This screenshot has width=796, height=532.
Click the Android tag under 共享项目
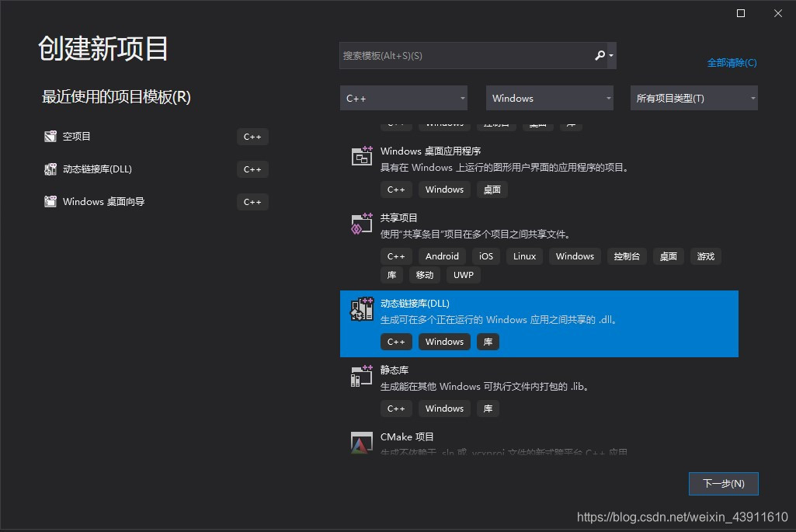pos(442,256)
